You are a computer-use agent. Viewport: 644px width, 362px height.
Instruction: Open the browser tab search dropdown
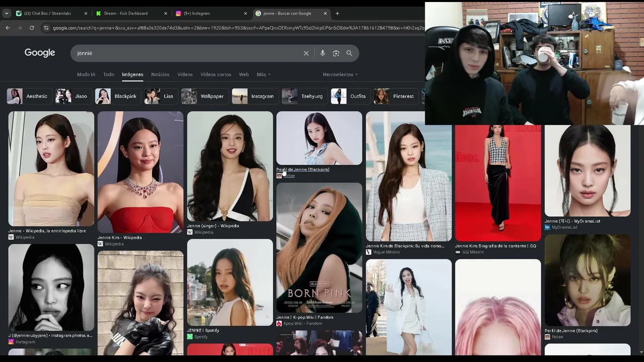7,14
